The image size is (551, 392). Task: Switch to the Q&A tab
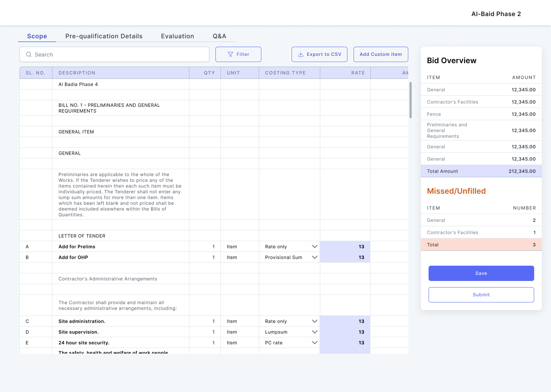pyautogui.click(x=220, y=36)
